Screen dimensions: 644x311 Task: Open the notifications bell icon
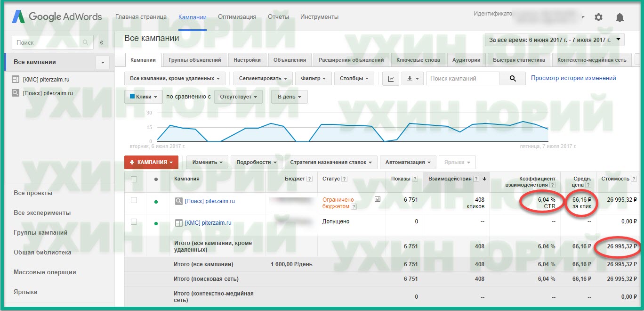(x=620, y=16)
